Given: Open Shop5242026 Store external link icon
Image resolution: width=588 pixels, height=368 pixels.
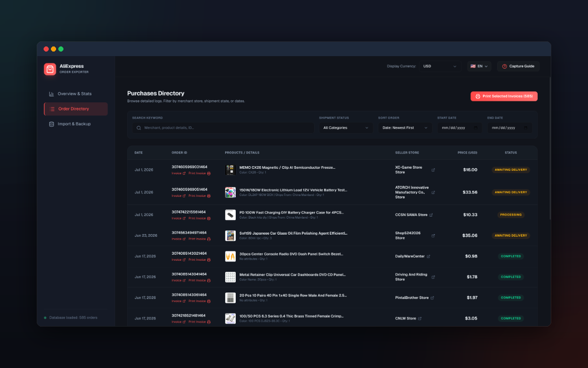Looking at the screenshot, I should 433,236.
